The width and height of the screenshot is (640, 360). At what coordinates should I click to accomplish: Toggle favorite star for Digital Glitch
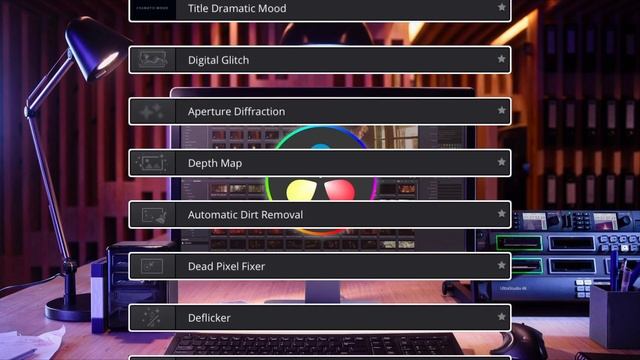pyautogui.click(x=502, y=59)
